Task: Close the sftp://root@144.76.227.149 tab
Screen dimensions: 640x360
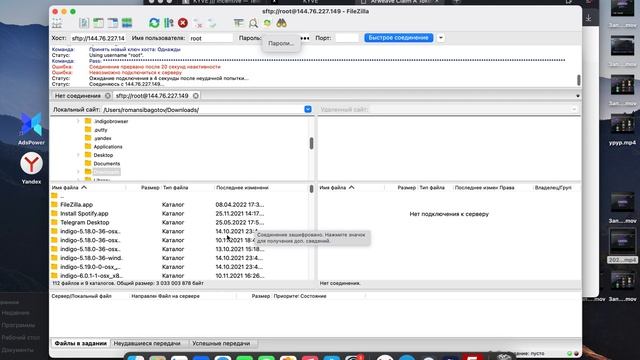Action: [196, 96]
